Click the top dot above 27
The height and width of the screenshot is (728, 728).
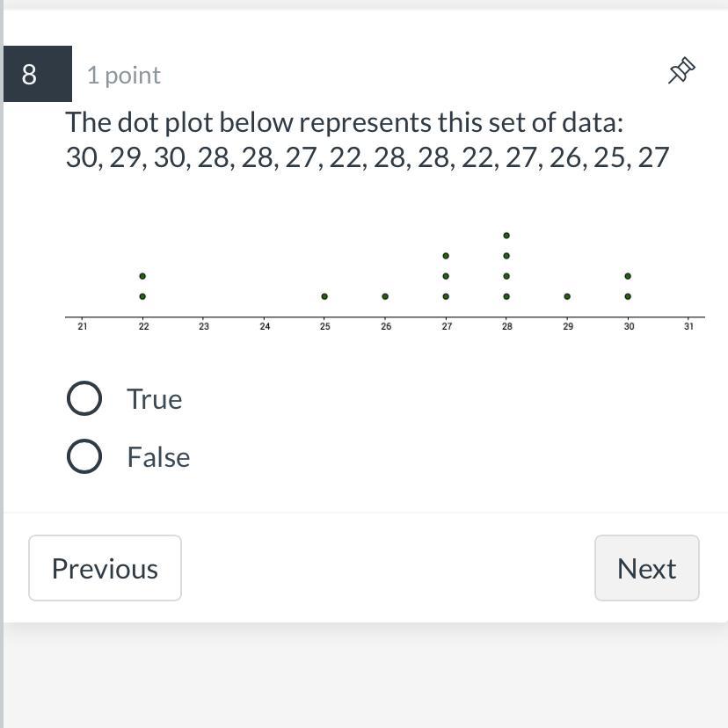pyautogui.click(x=446, y=256)
